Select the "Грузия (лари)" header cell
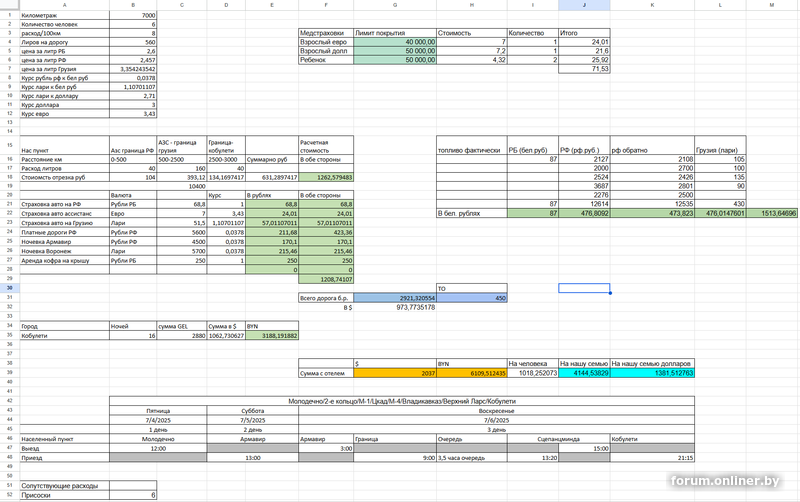 pos(720,145)
